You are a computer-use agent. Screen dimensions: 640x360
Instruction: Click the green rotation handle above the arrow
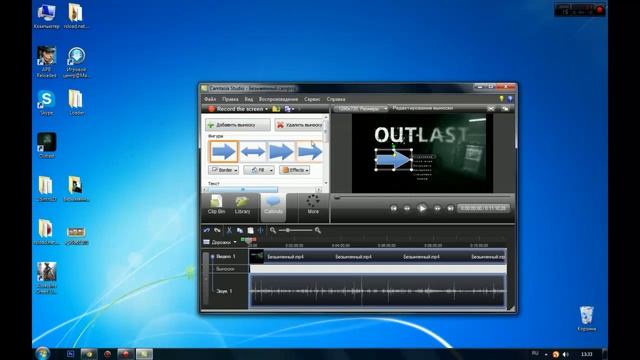[x=393, y=145]
